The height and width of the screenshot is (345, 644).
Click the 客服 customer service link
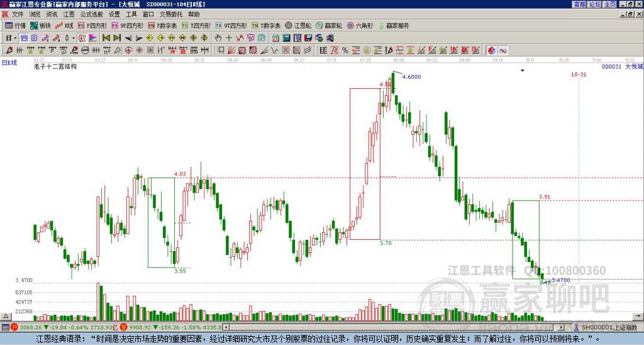(x=579, y=4)
